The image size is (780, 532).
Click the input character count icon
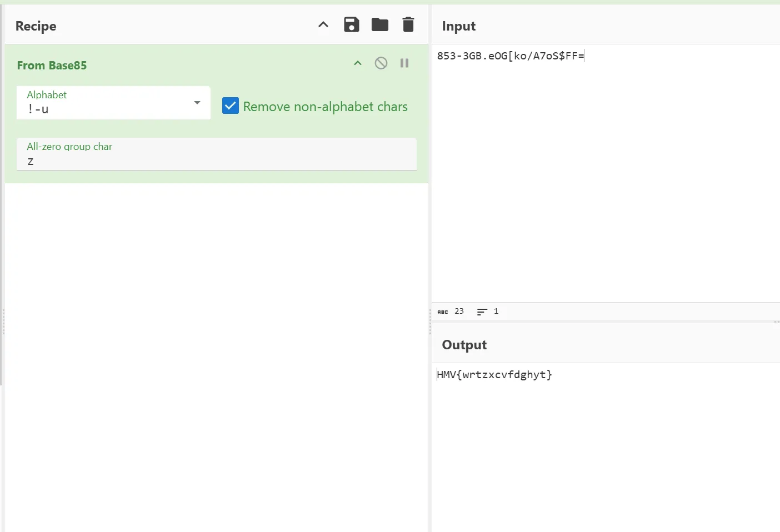(443, 312)
